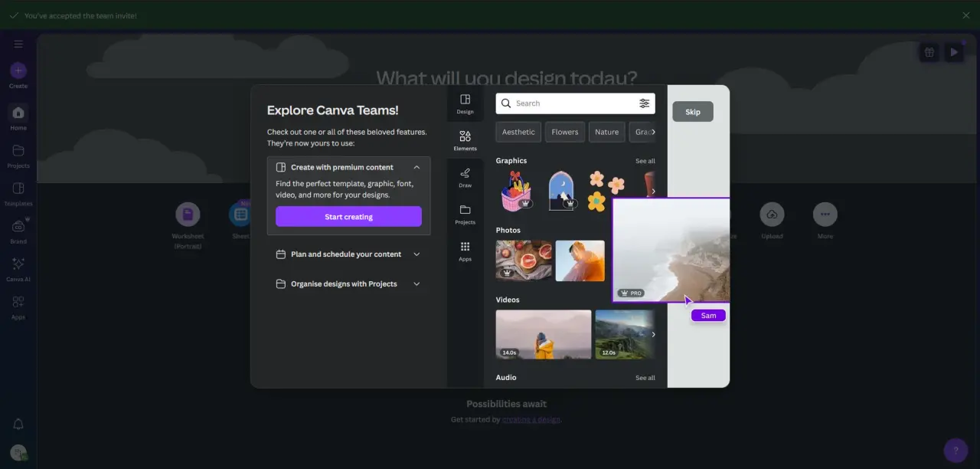Select the Projects tab in preview panel
The width and height of the screenshot is (980, 469).
(465, 215)
